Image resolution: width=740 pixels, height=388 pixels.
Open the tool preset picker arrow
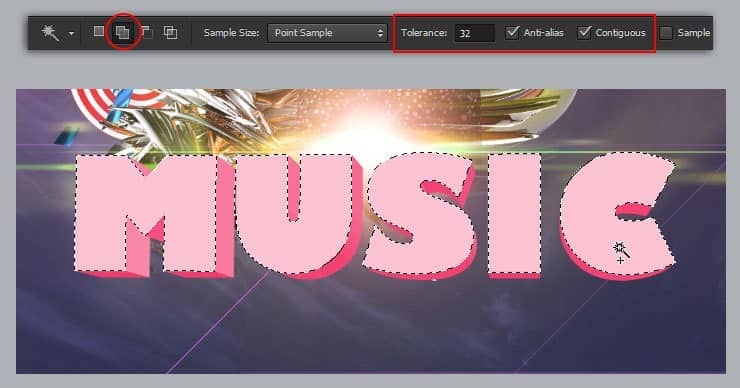click(x=71, y=34)
